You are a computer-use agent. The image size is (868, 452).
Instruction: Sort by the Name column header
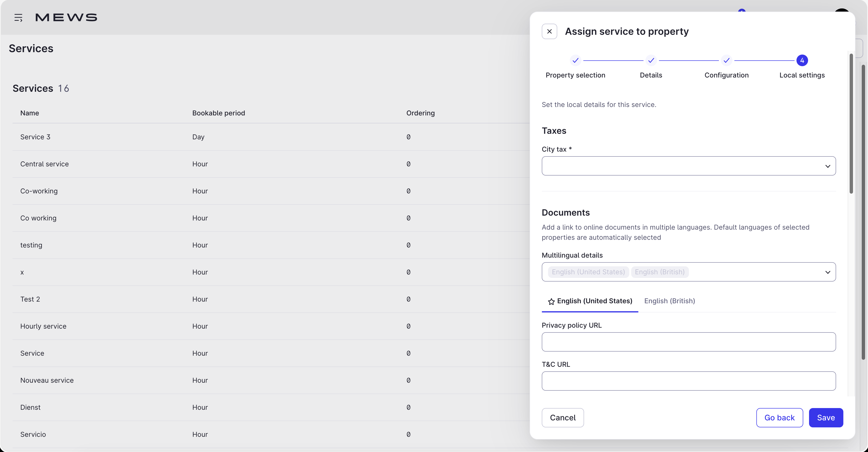(x=30, y=113)
